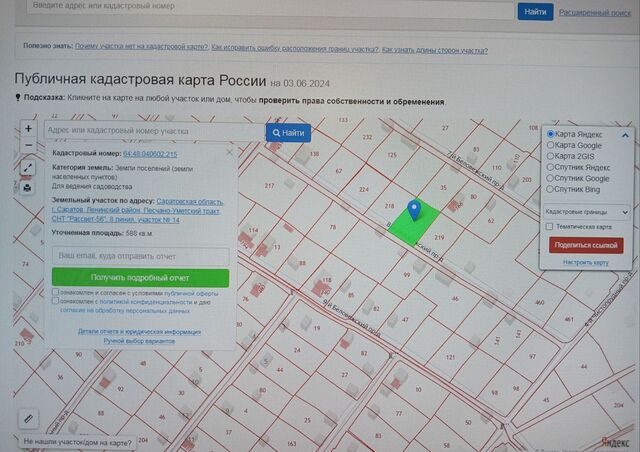Viewport: 640px width, 452px height.
Task: Enable Тематическая карта checkbox
Action: coord(549,227)
